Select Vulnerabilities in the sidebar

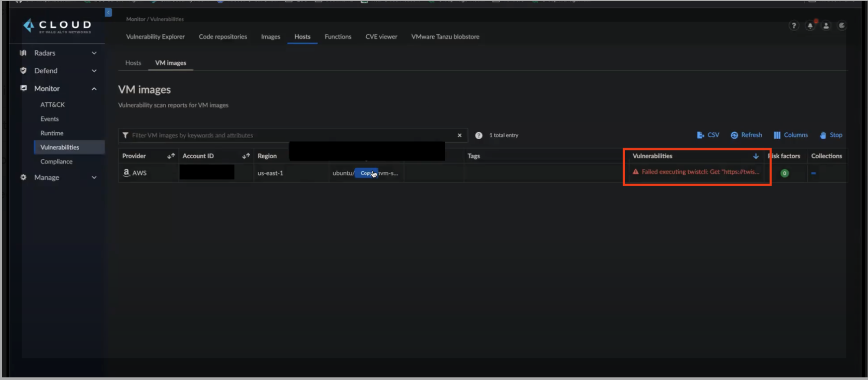pos(69,147)
